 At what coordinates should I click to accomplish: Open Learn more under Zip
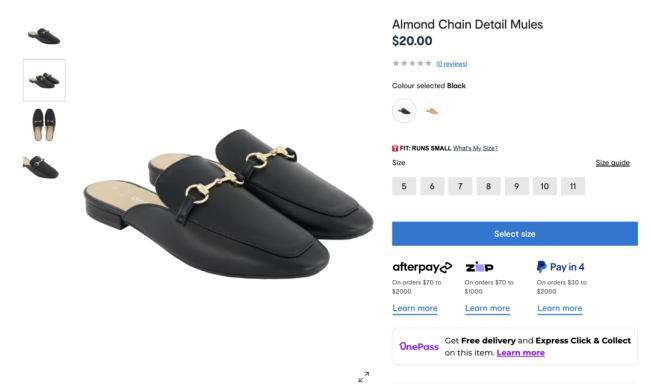(487, 308)
